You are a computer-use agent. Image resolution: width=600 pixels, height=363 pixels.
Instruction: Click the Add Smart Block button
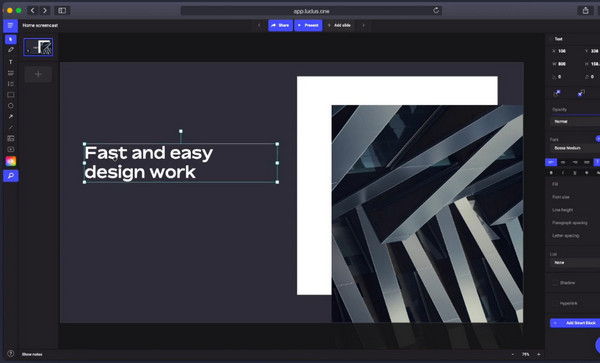coord(575,323)
